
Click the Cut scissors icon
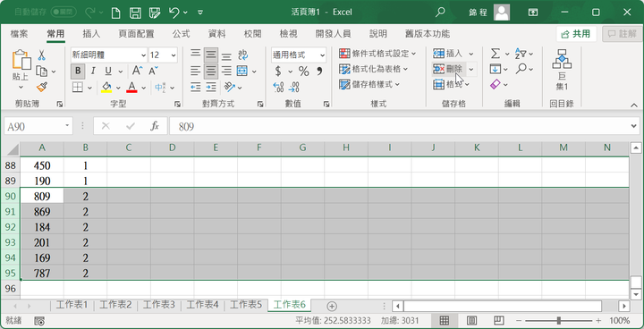(x=41, y=55)
